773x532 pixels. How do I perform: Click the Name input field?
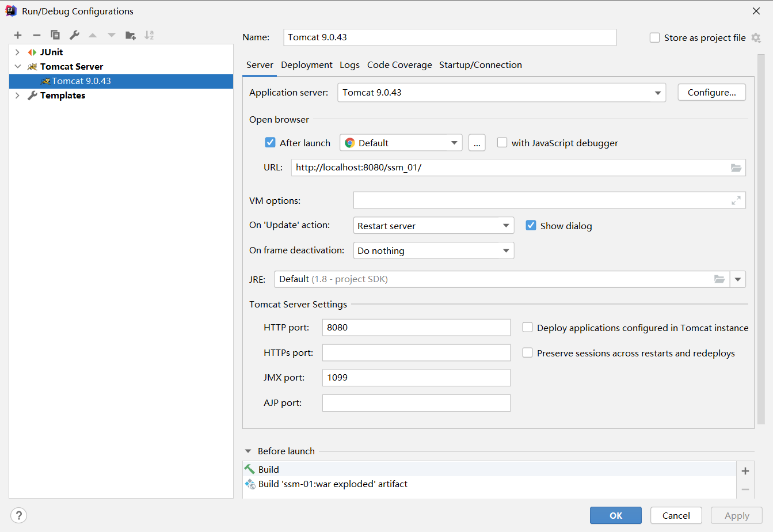tap(450, 37)
